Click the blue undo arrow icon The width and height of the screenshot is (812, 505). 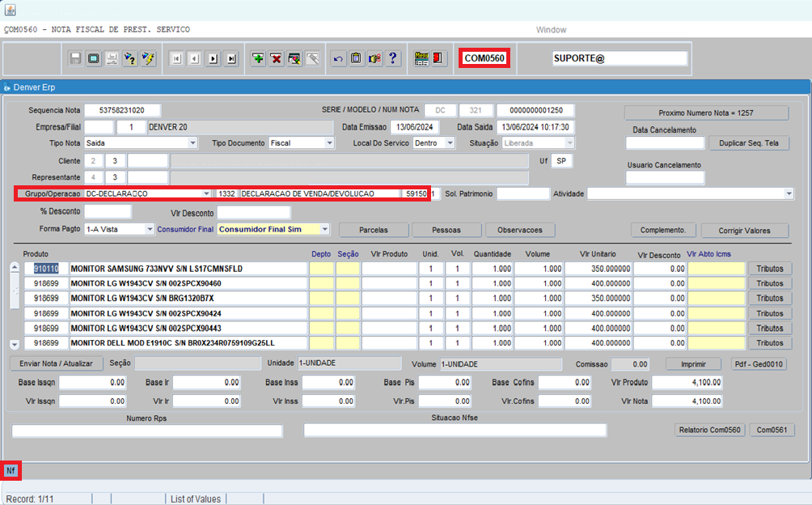pos(338,58)
